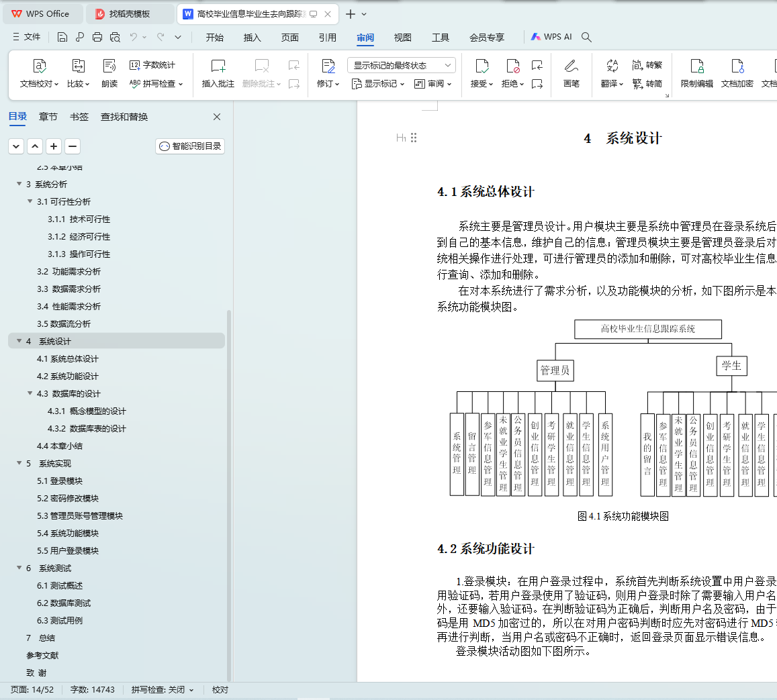
Task: Click the export to PDF icon
Action: tap(80, 37)
